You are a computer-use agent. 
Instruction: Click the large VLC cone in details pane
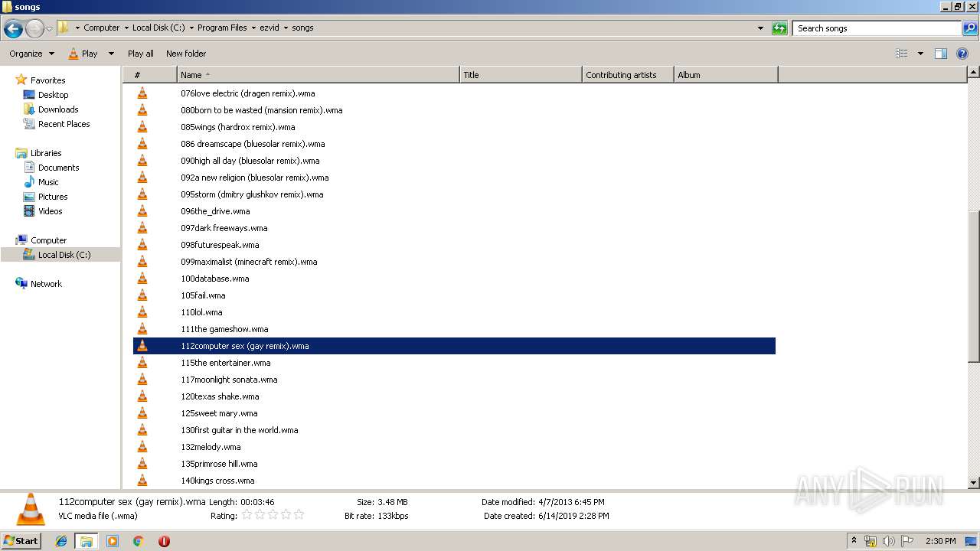[31, 509]
